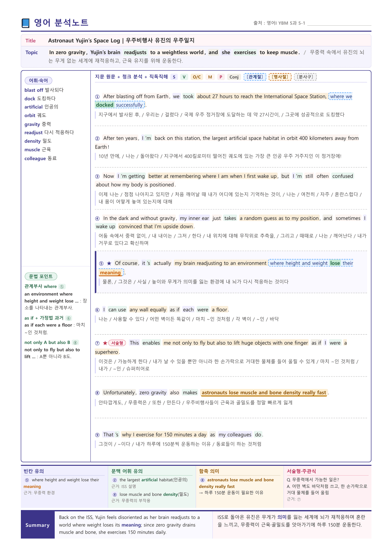
Task: Click '→ 하루 150분 운동이 필요한 이유' line
Action: tap(231, 493)
